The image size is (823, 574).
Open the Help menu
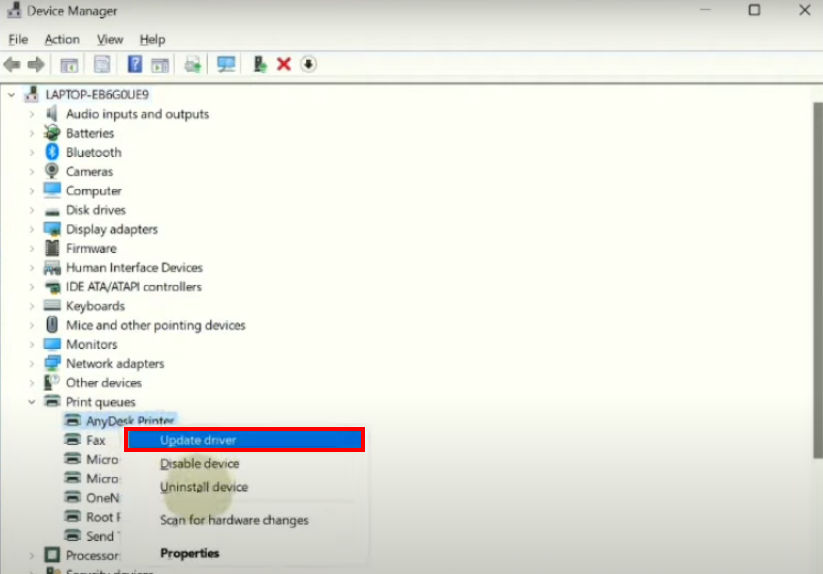pyautogui.click(x=152, y=39)
